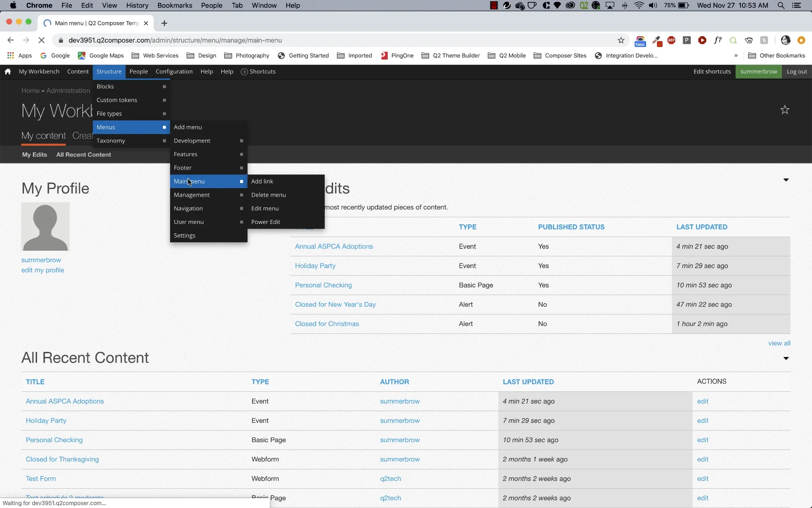The image size is (812, 508).
Task: Open Edit shortcuts link
Action: [x=712, y=71]
